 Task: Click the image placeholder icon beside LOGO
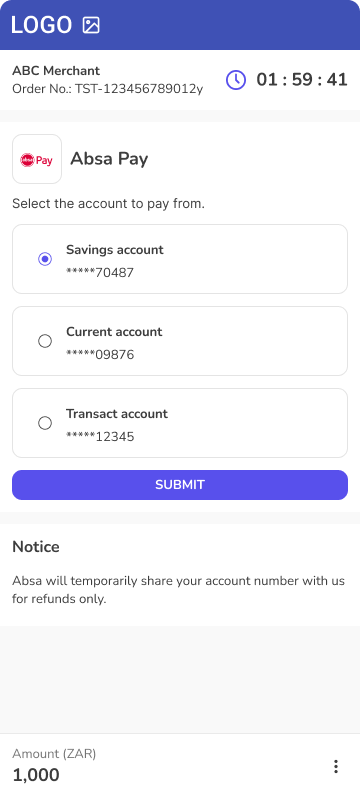91,25
